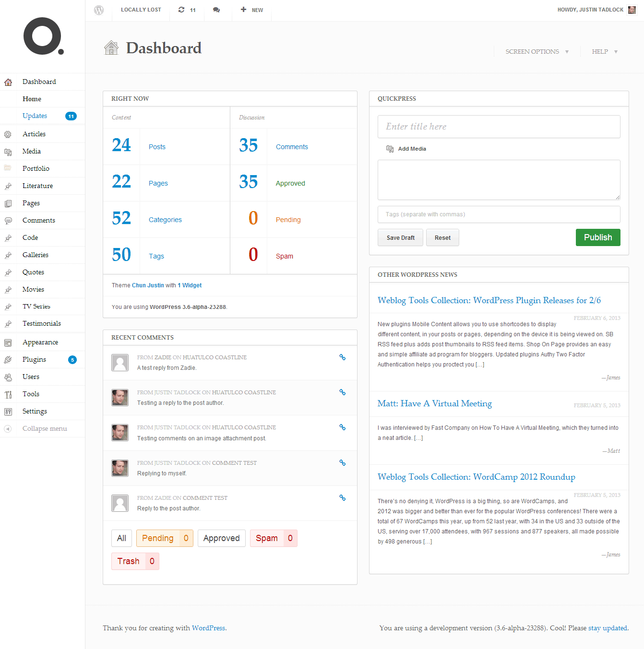Image resolution: width=644 pixels, height=649 pixels.
Task: Click the Publish button in QuickPress
Action: pos(597,237)
